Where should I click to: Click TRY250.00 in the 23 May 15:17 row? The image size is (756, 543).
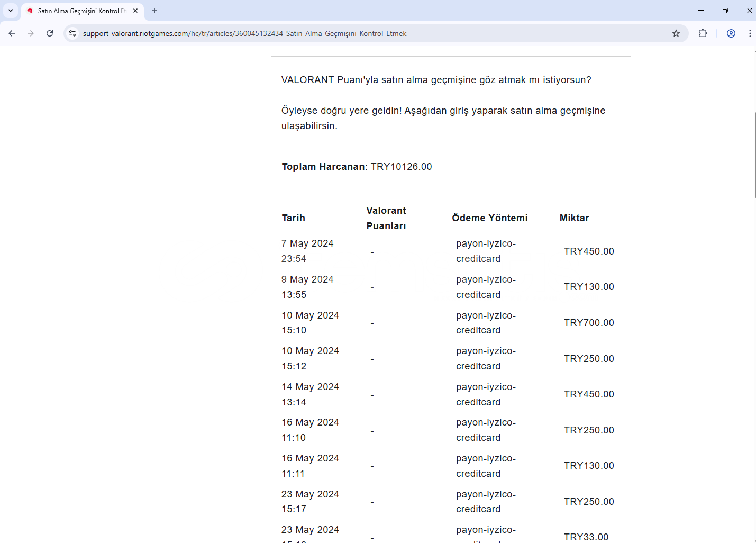click(589, 502)
